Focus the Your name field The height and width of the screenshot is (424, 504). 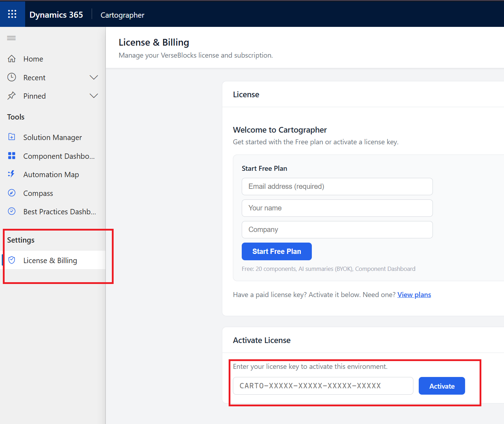click(x=337, y=208)
